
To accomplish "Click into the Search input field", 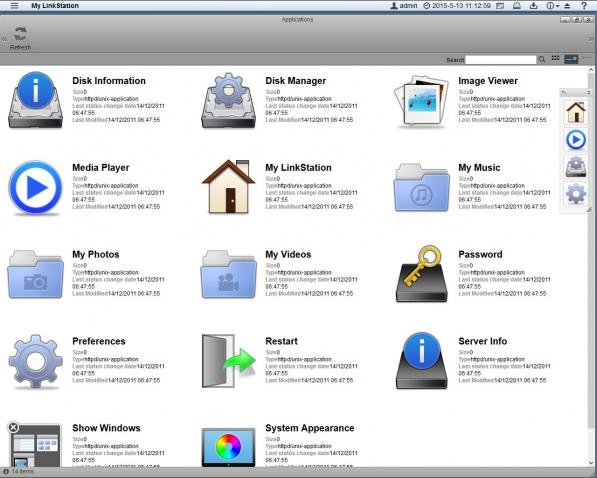I will click(x=500, y=60).
